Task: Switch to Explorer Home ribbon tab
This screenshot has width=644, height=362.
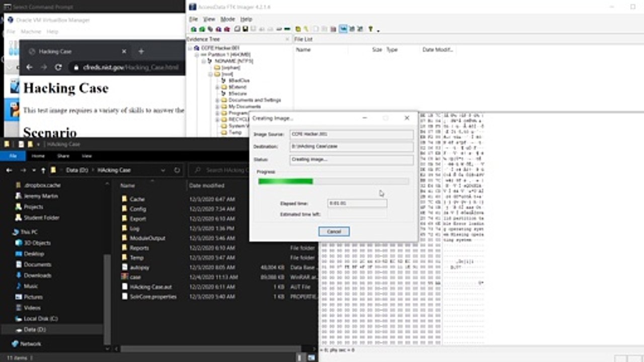Action: 38,156
